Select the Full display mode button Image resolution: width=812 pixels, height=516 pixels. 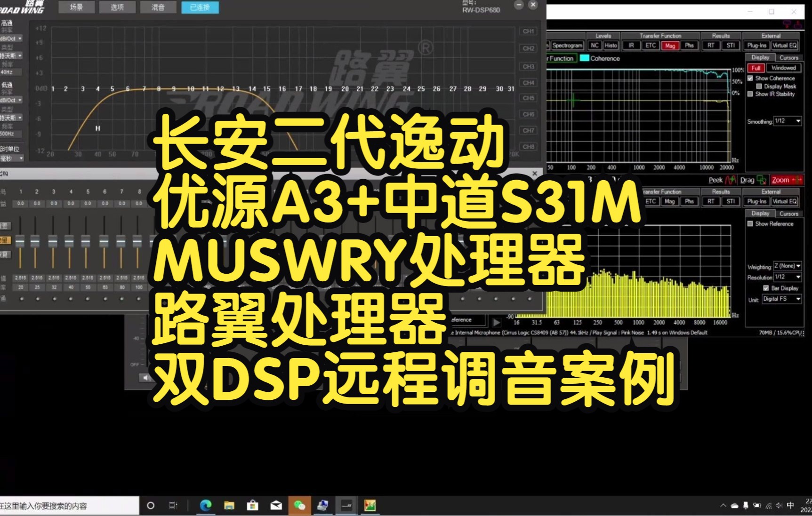tap(756, 68)
